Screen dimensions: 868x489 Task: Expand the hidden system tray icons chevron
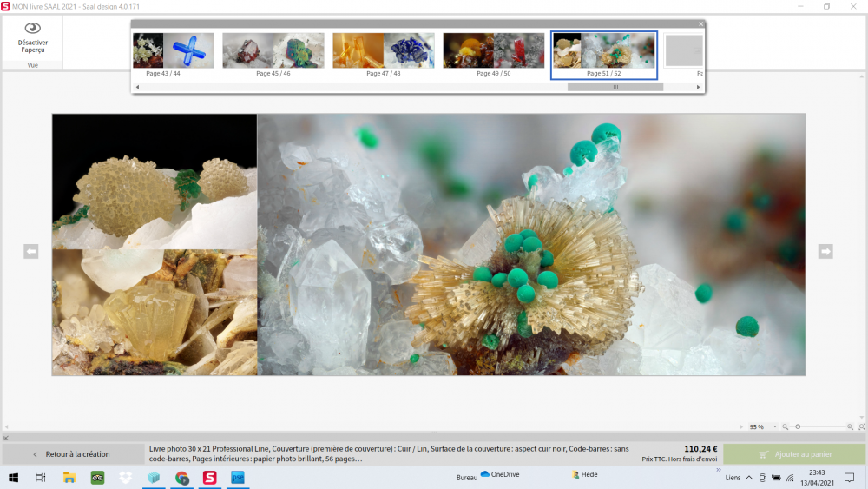coord(748,478)
